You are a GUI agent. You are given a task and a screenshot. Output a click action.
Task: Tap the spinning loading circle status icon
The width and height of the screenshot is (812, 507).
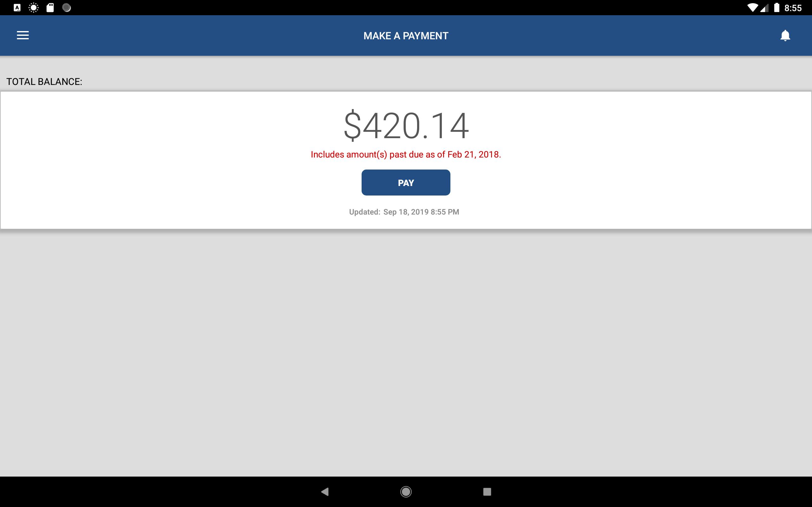[x=66, y=8]
